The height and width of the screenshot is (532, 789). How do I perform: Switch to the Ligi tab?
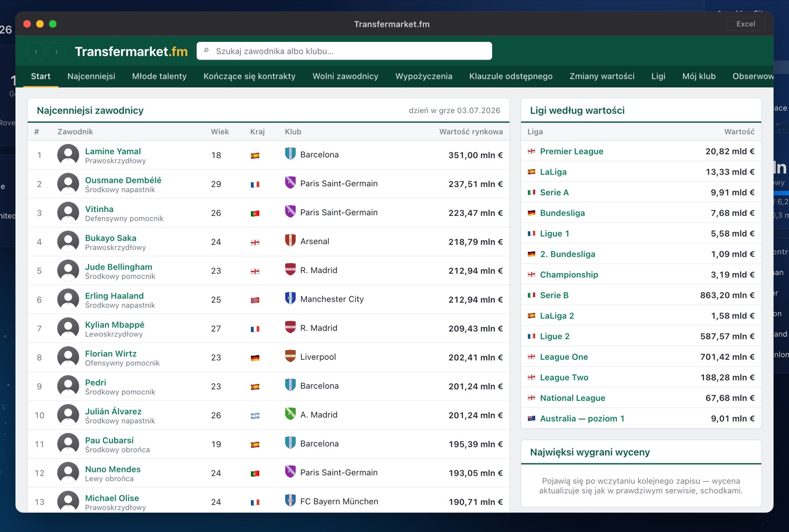(658, 76)
